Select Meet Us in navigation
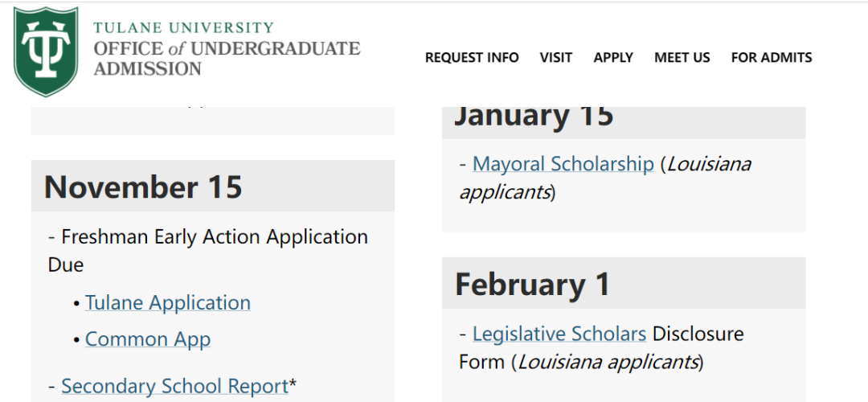The height and width of the screenshot is (402, 868). point(682,58)
